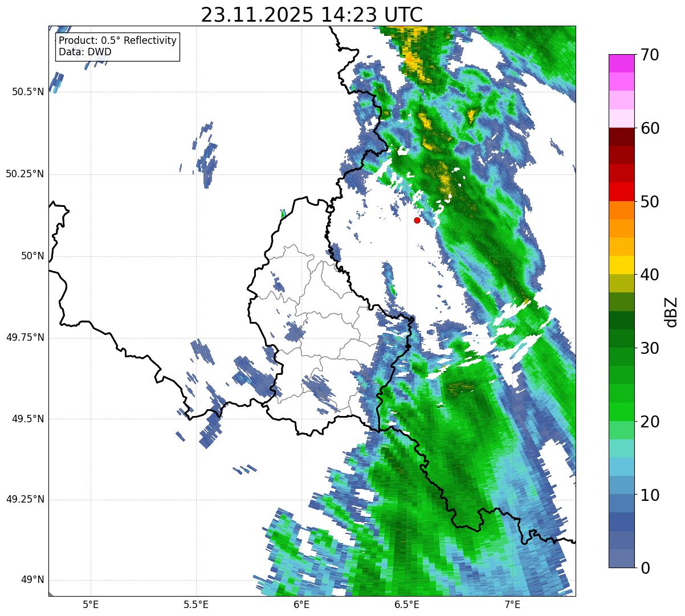Click the '5.5°E' longitude label
Viewport: 685px width, 616px height.
click(x=196, y=605)
